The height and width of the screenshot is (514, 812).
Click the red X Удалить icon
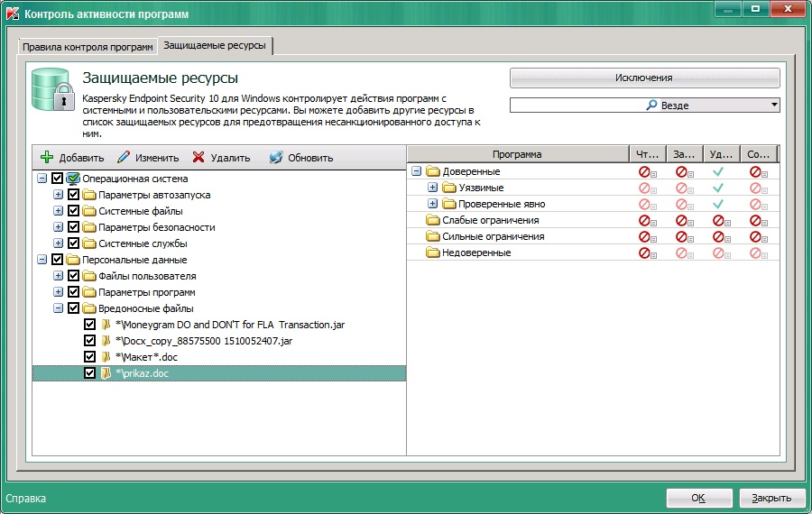(198, 158)
